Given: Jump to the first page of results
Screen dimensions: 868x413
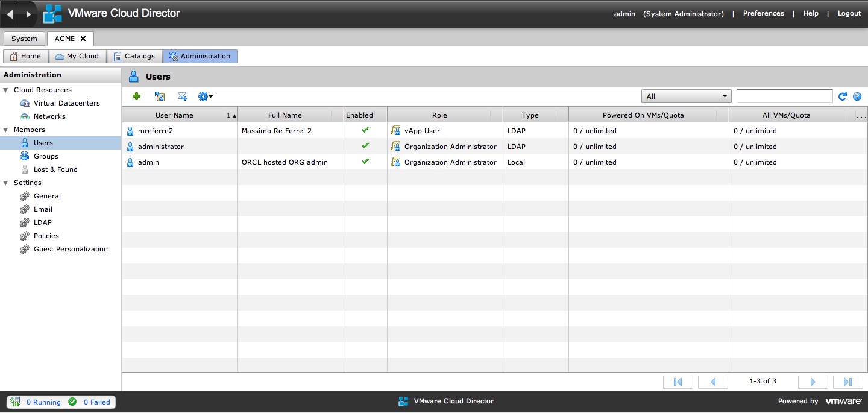Looking at the screenshot, I should pos(678,382).
